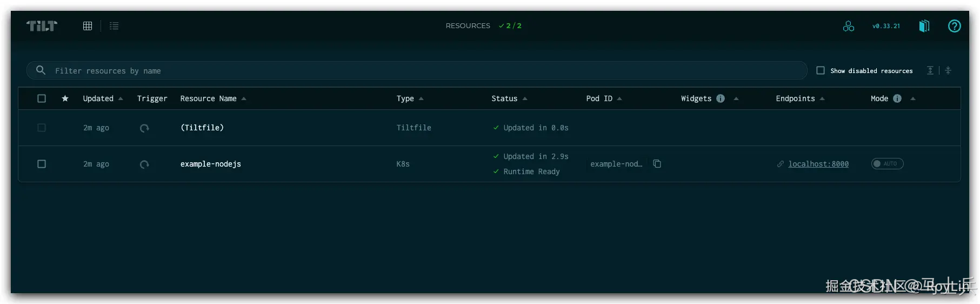The image size is (980, 304).
Task: Sort by the Updated column
Action: coord(103,98)
